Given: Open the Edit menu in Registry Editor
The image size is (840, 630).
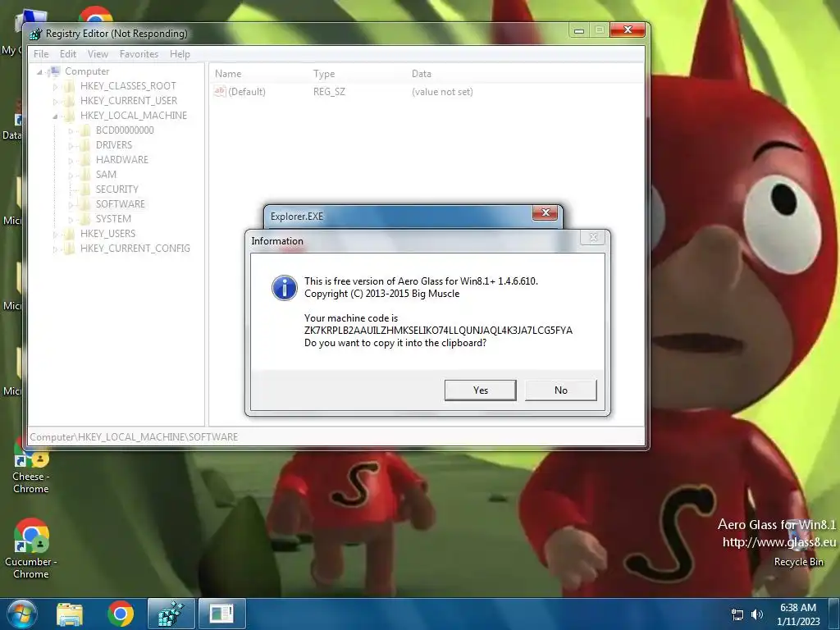Looking at the screenshot, I should (x=68, y=54).
